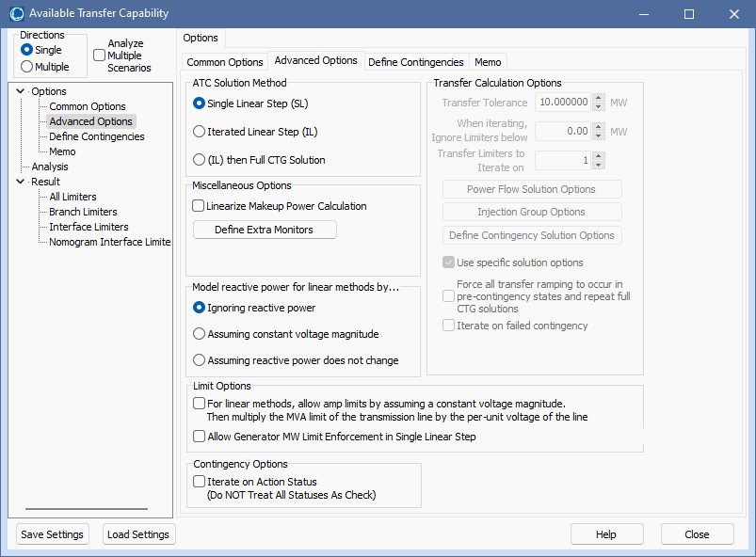The width and height of the screenshot is (756, 557).
Task: Switch to the Memo tab
Action: point(488,62)
